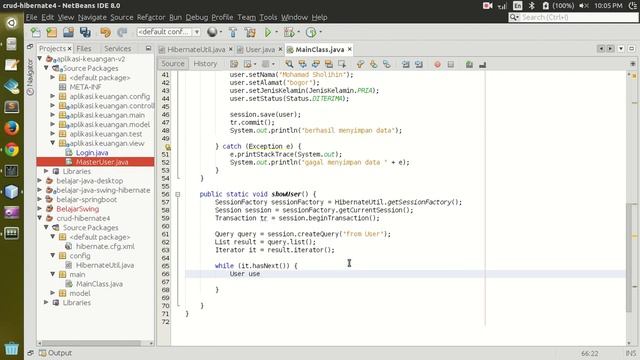The width and height of the screenshot is (640, 360).
Task: Open Firefox from the Ubuntu launcher
Action: click(11, 128)
